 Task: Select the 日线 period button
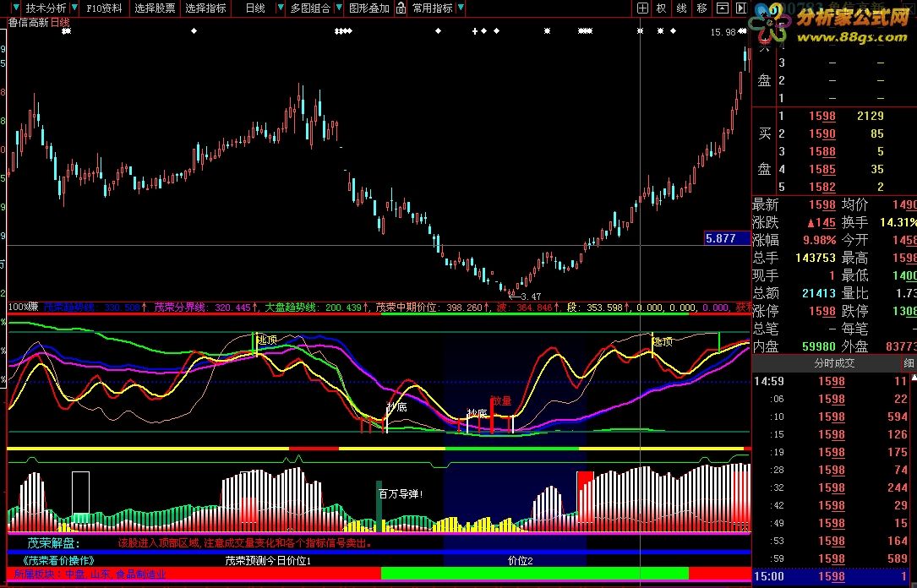255,8
